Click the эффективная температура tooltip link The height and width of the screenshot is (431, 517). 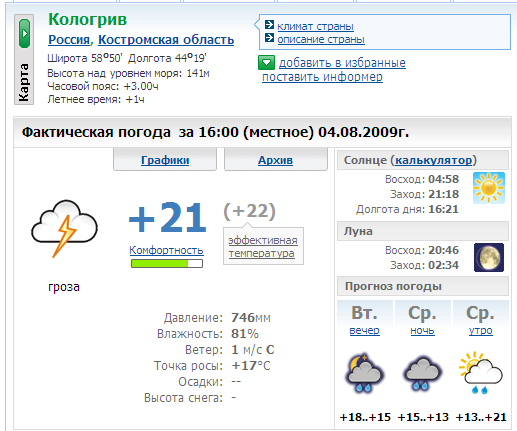click(x=263, y=247)
